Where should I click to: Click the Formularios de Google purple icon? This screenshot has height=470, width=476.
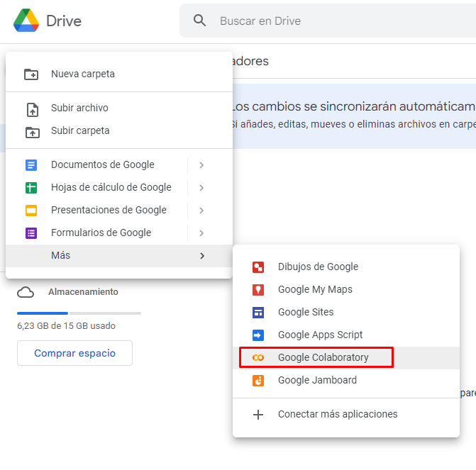pyautogui.click(x=31, y=233)
